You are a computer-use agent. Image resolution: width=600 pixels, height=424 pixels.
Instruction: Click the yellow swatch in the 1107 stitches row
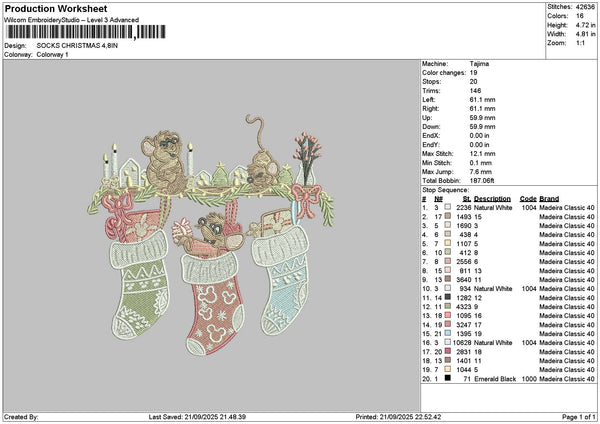(447, 243)
